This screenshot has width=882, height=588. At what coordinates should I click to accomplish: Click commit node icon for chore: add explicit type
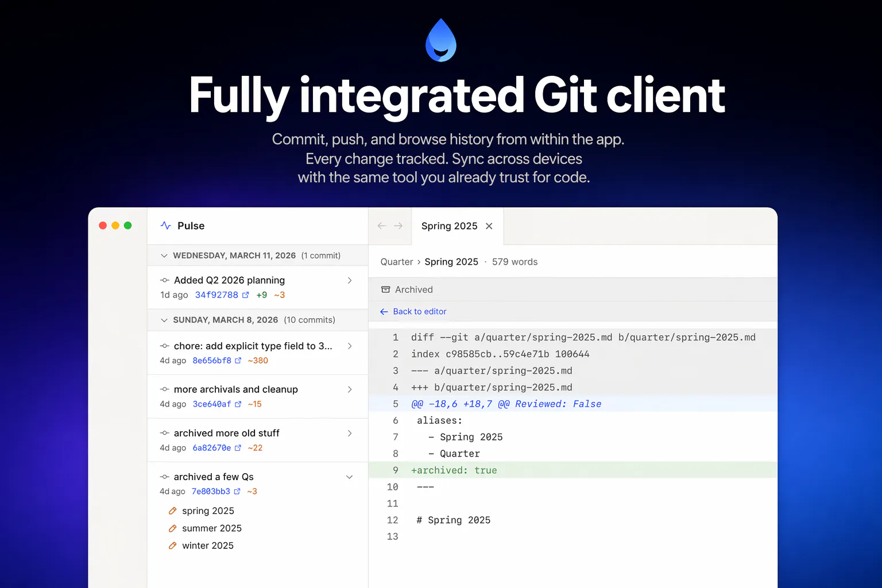click(165, 346)
